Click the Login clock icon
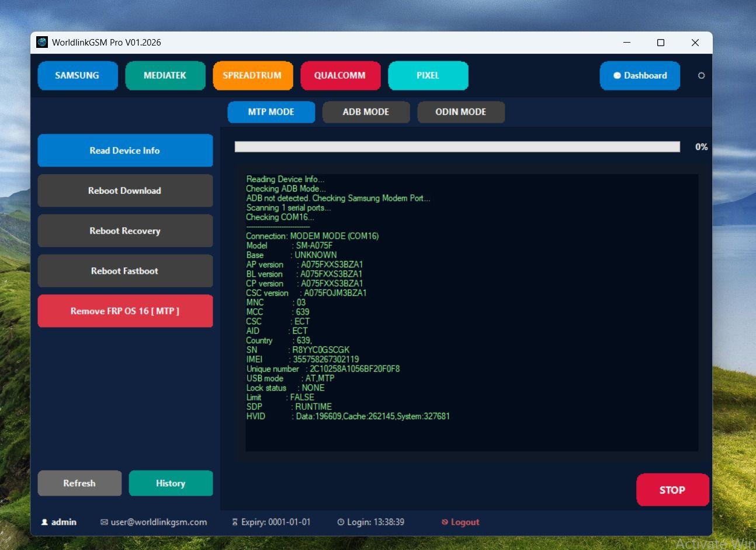This screenshot has height=550, width=756. 341,522
